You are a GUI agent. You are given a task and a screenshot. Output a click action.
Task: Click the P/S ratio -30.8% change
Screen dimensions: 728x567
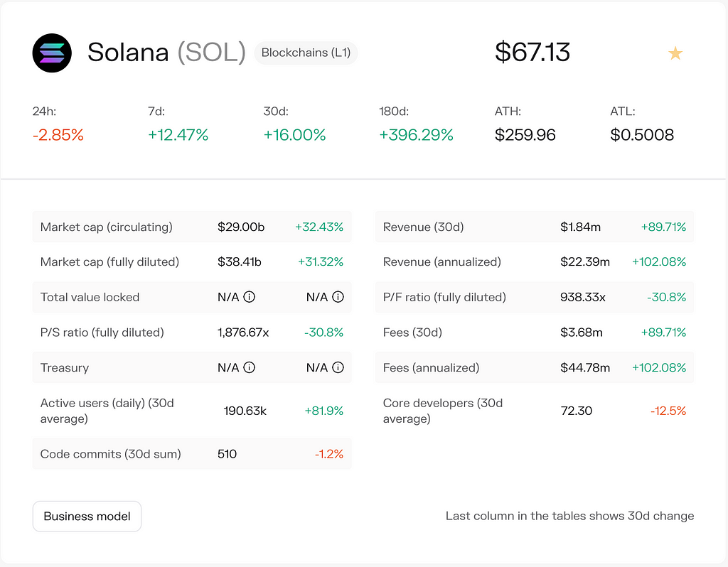coord(324,333)
